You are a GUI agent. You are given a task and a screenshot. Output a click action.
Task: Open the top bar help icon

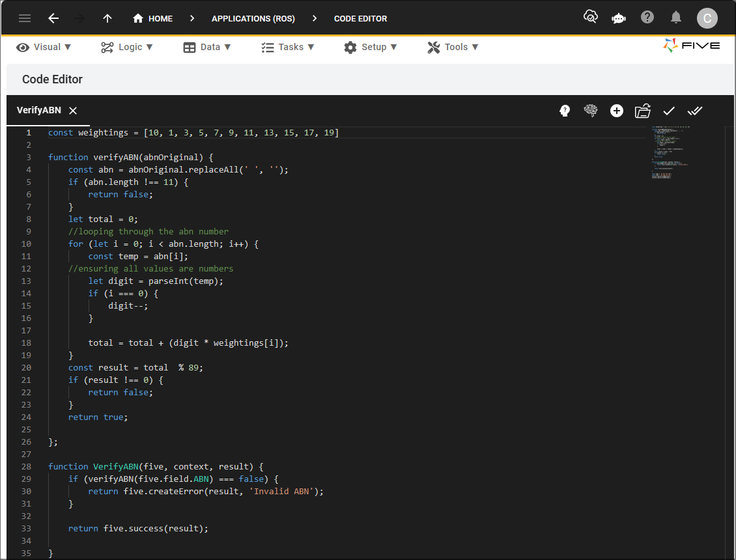point(647,18)
